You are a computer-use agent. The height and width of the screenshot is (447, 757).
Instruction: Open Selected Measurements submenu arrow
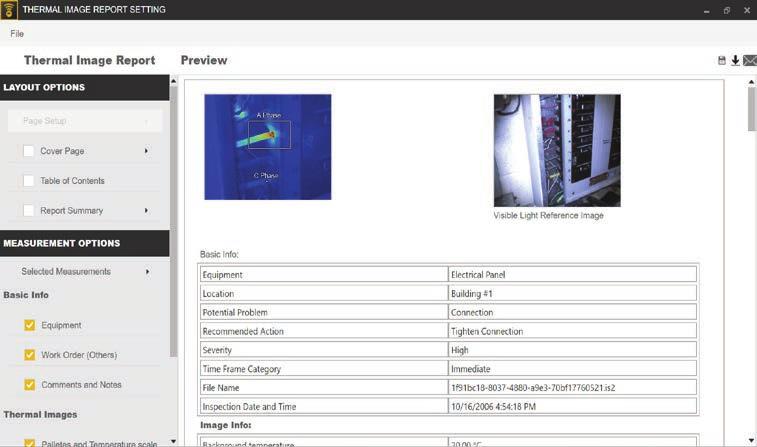pos(147,272)
